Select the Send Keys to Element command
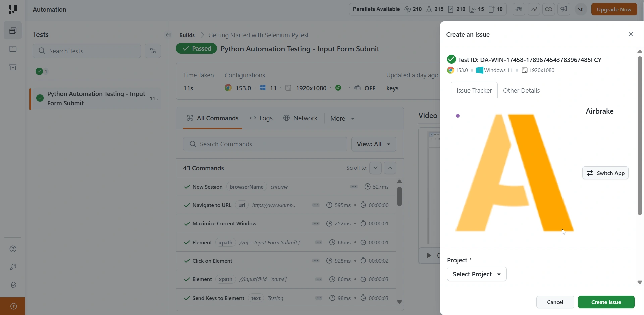The width and height of the screenshot is (644, 315). pos(286,298)
